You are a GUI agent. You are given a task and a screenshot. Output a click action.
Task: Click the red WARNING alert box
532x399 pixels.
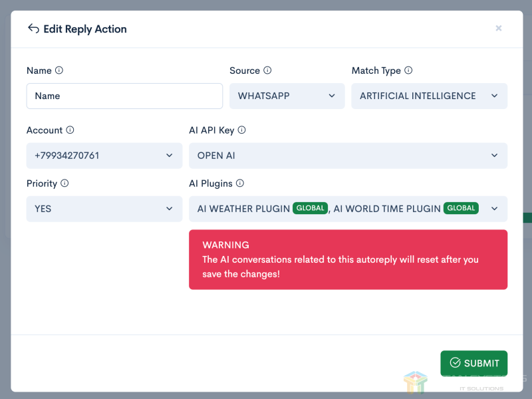348,259
